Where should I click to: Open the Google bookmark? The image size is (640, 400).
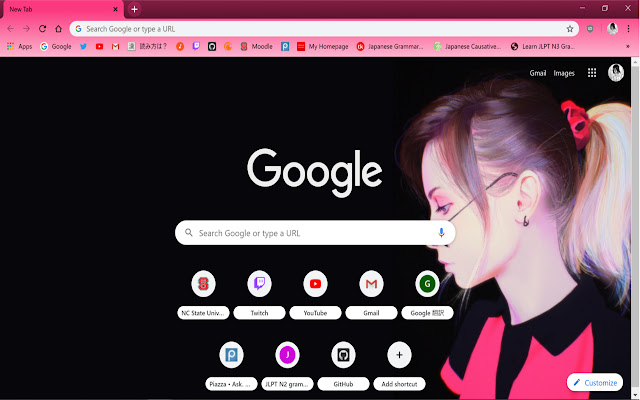56,47
